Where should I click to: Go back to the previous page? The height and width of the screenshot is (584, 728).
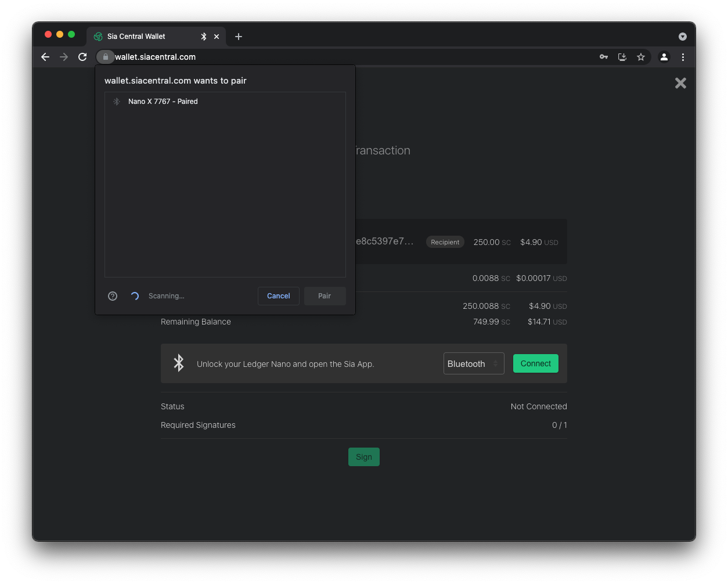[45, 57]
